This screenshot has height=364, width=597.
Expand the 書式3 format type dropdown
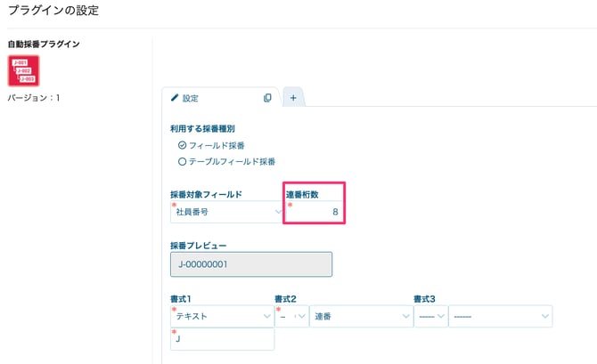pos(500,316)
